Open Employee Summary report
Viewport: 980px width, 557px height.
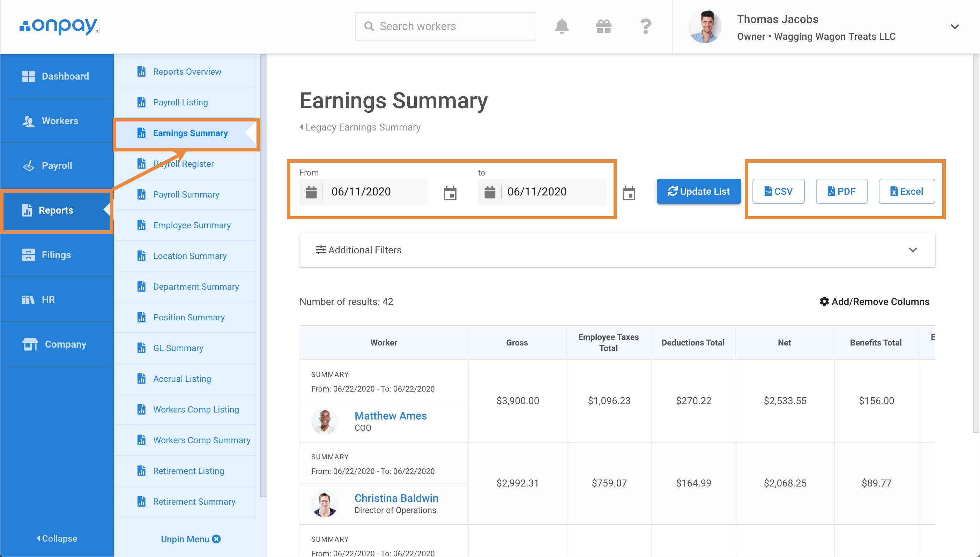(x=185, y=225)
